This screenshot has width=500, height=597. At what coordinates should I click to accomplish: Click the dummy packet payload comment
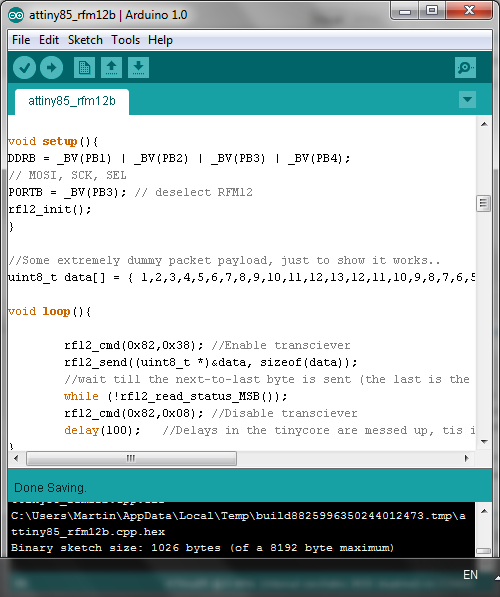click(224, 260)
